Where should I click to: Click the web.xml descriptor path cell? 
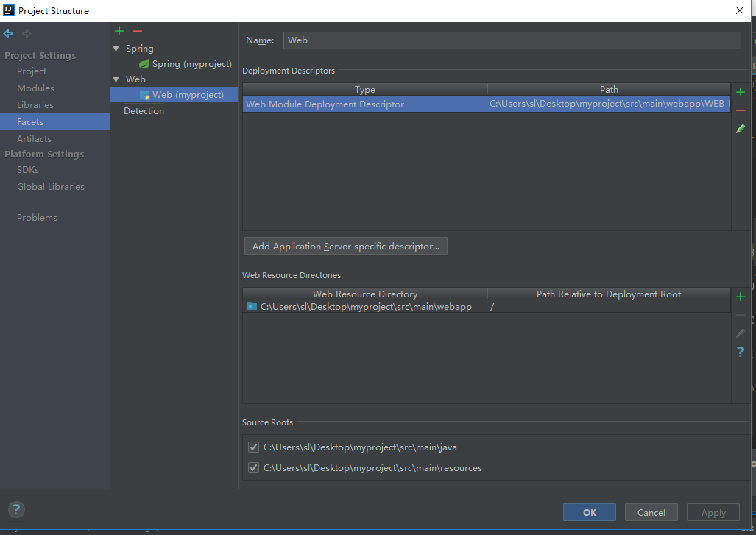[x=609, y=104]
